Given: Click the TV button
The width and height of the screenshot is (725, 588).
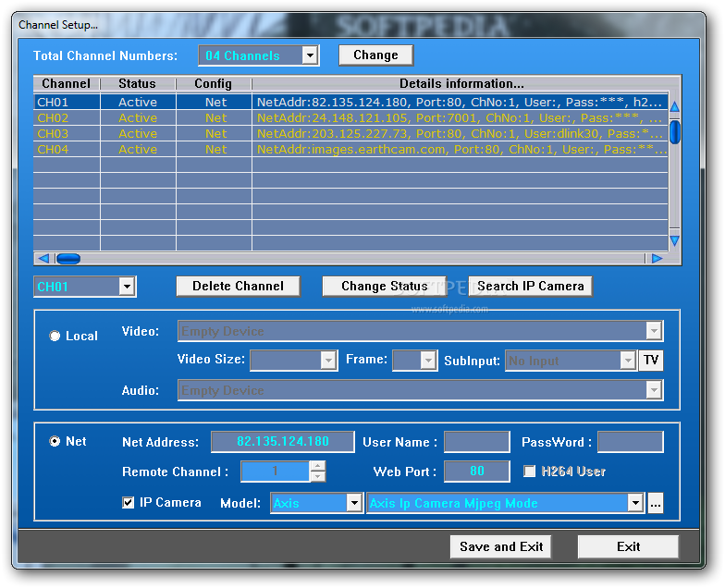Looking at the screenshot, I should pyautogui.click(x=651, y=361).
